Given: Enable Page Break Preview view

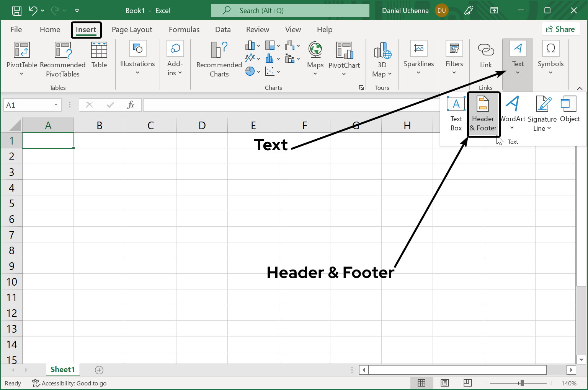Looking at the screenshot, I should (467, 383).
